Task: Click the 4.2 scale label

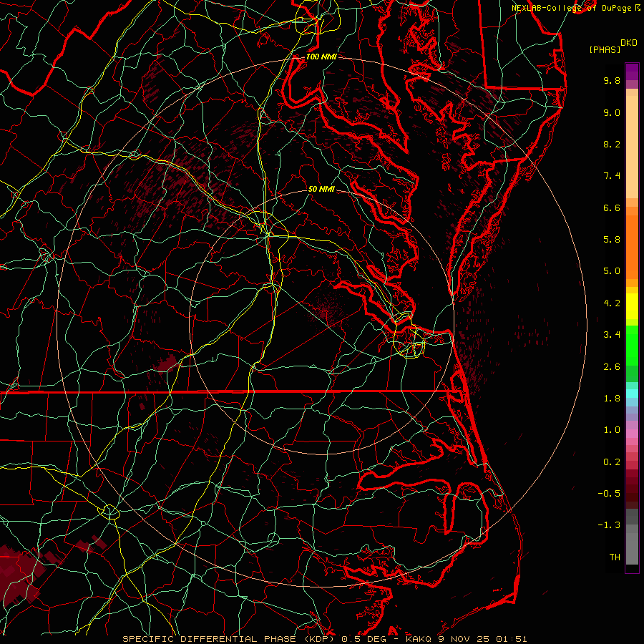Action: click(x=612, y=303)
